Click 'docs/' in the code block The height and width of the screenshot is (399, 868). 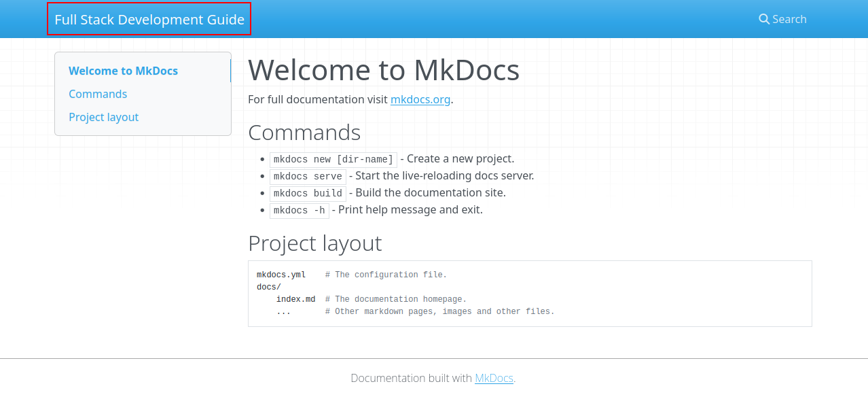pos(269,287)
